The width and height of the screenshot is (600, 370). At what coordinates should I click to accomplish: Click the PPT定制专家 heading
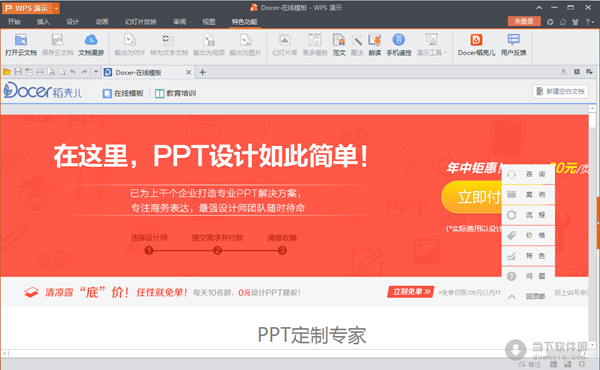click(x=312, y=335)
